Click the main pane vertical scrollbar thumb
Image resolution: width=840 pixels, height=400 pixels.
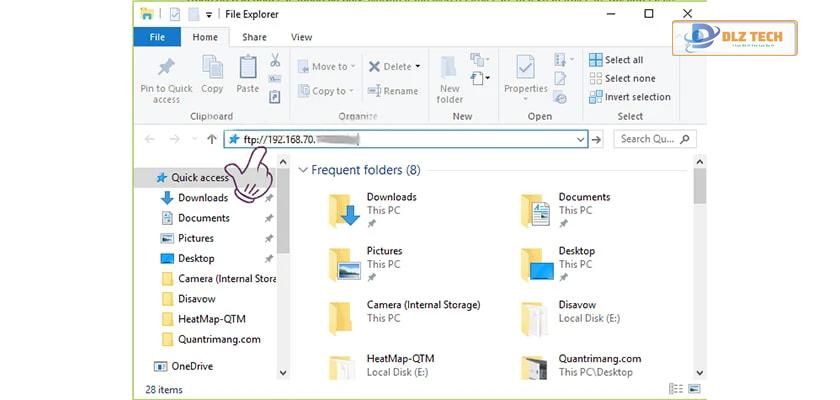pos(700,186)
